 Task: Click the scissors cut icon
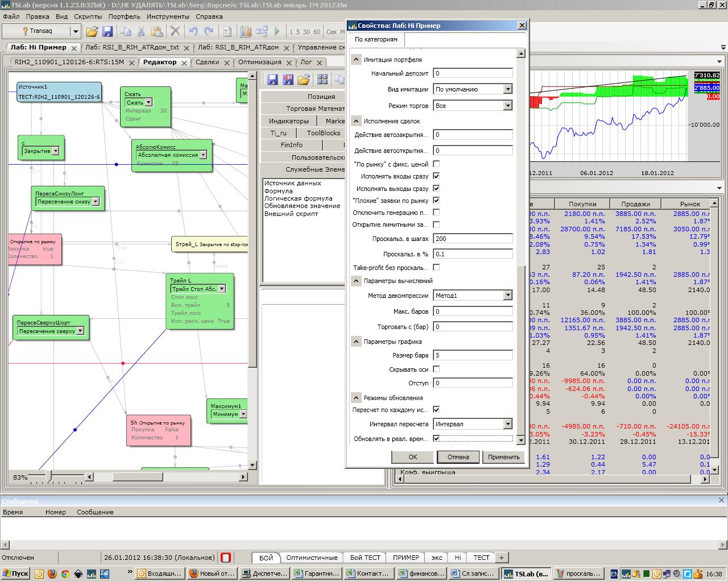coord(141,31)
